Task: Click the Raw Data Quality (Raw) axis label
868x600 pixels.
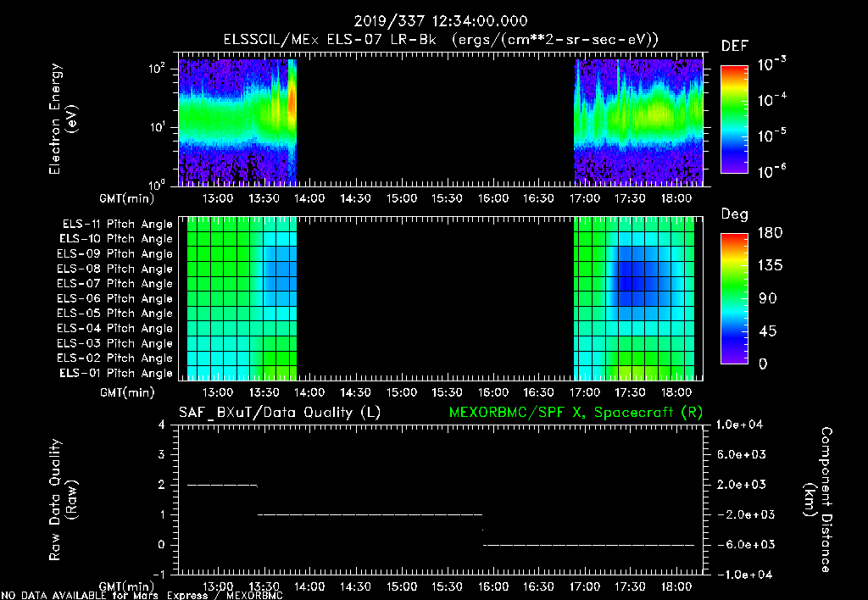Action: tap(63, 500)
